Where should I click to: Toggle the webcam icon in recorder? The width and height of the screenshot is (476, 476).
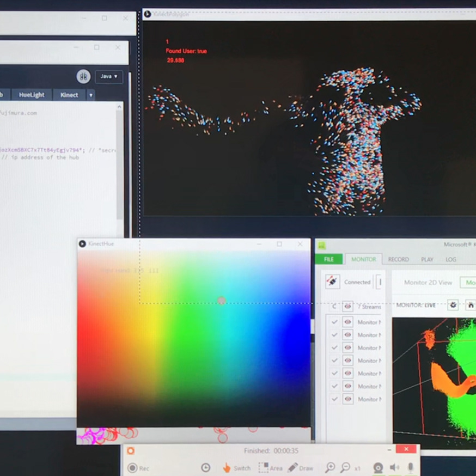pos(377,467)
